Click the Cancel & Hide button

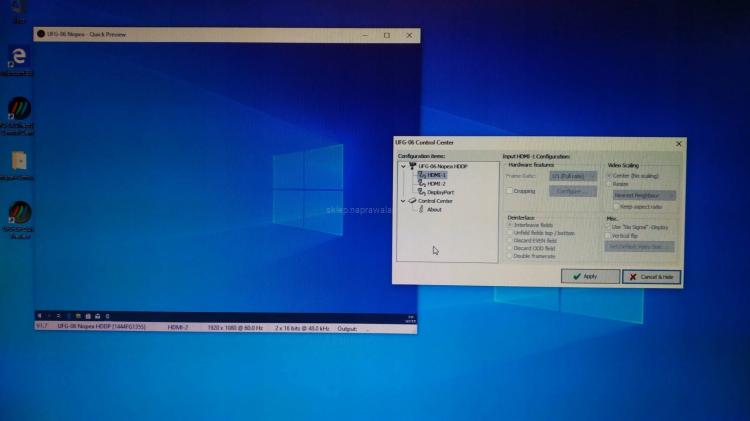click(651, 277)
